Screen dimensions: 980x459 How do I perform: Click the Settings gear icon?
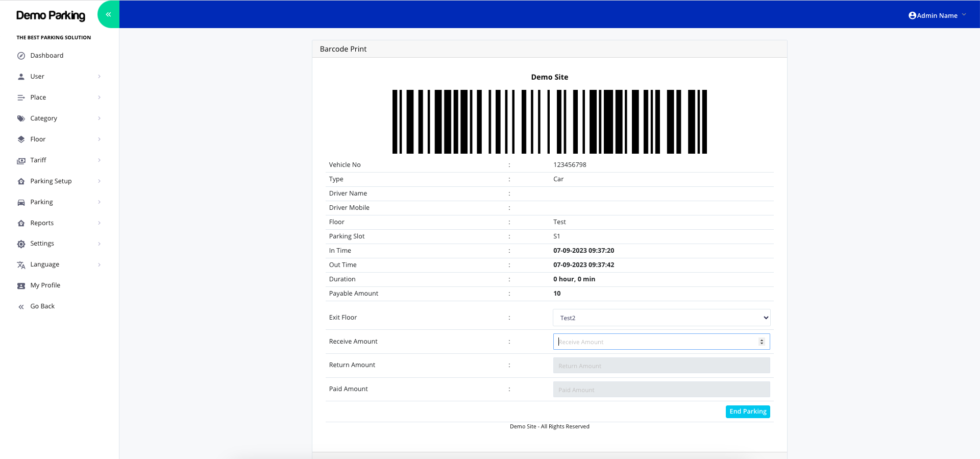pos(21,244)
